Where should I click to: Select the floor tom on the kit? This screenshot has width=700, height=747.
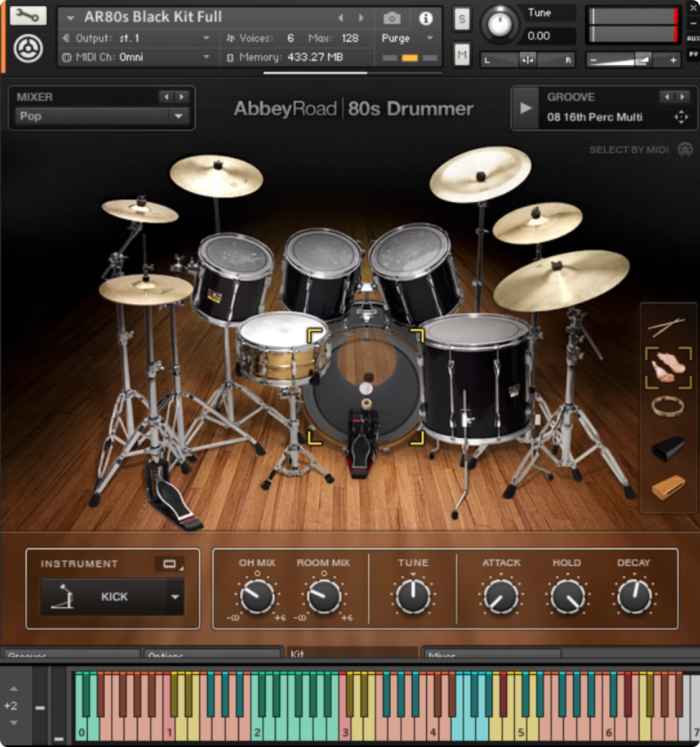(x=478, y=380)
